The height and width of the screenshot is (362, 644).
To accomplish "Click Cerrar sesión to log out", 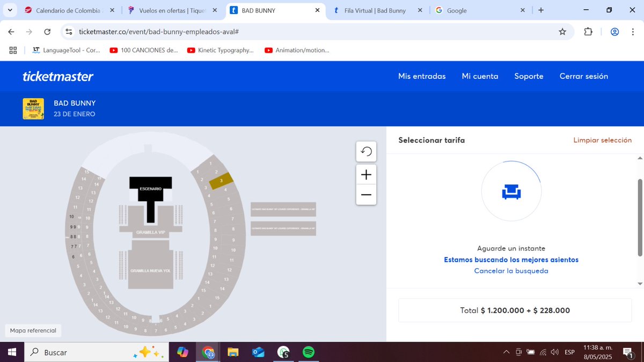I will (x=584, y=76).
